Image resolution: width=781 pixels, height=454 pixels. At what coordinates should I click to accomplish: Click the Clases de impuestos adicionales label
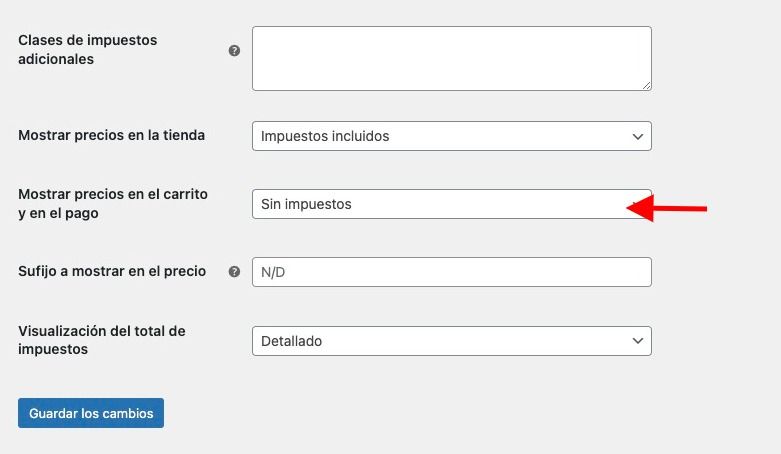click(88, 49)
